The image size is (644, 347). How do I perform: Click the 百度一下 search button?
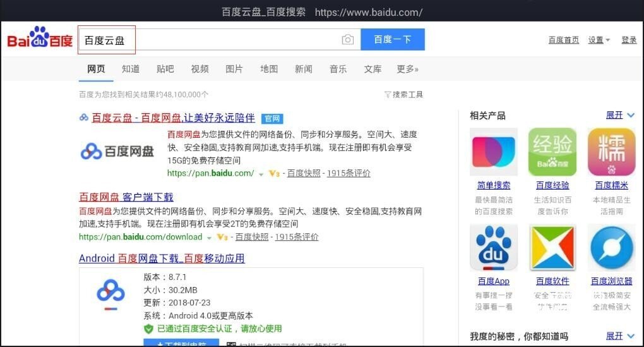(393, 39)
